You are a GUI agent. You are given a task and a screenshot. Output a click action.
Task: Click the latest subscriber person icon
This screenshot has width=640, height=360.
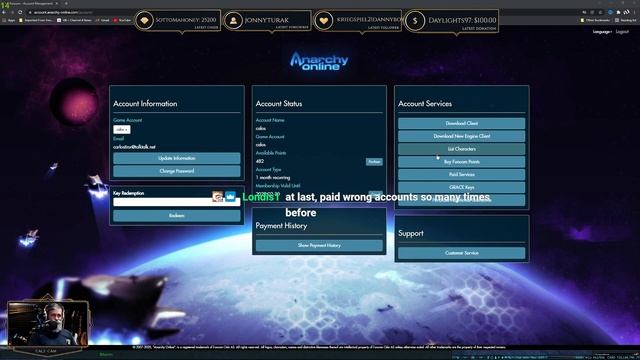click(x=233, y=20)
